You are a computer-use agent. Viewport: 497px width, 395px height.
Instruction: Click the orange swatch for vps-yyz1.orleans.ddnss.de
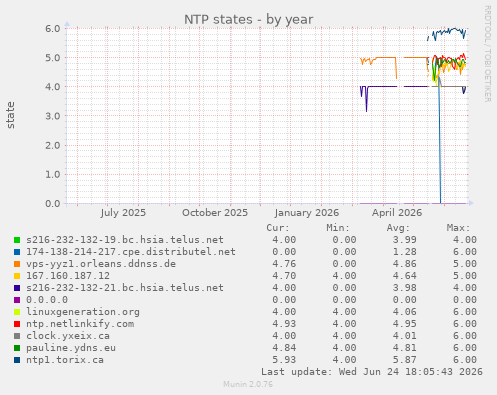(x=17, y=264)
